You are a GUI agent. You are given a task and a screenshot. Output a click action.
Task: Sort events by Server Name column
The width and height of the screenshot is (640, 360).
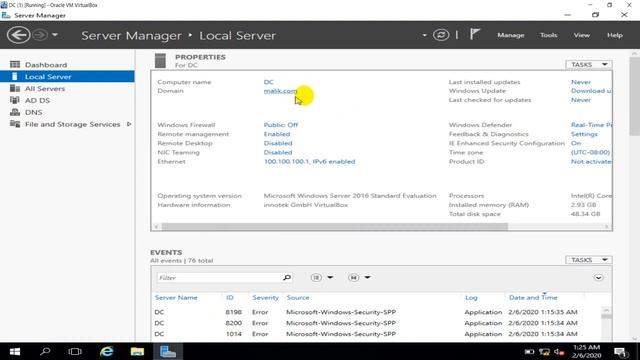(176, 298)
